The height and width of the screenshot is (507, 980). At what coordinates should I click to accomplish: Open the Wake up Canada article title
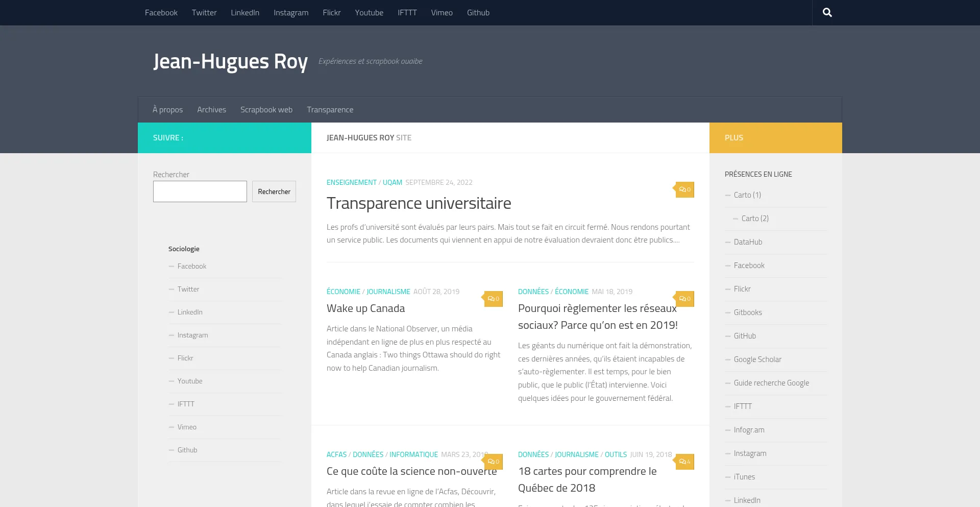click(x=365, y=308)
